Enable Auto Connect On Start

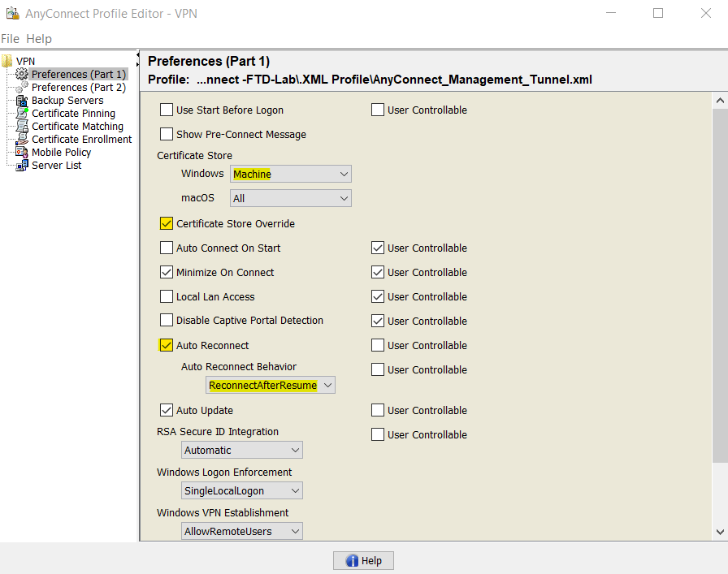[x=167, y=248]
